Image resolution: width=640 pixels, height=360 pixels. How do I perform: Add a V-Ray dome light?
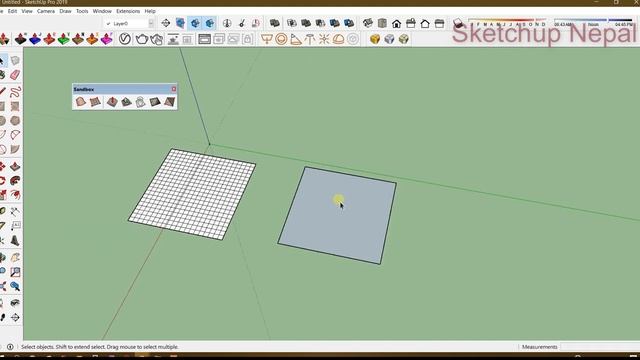coord(338,39)
